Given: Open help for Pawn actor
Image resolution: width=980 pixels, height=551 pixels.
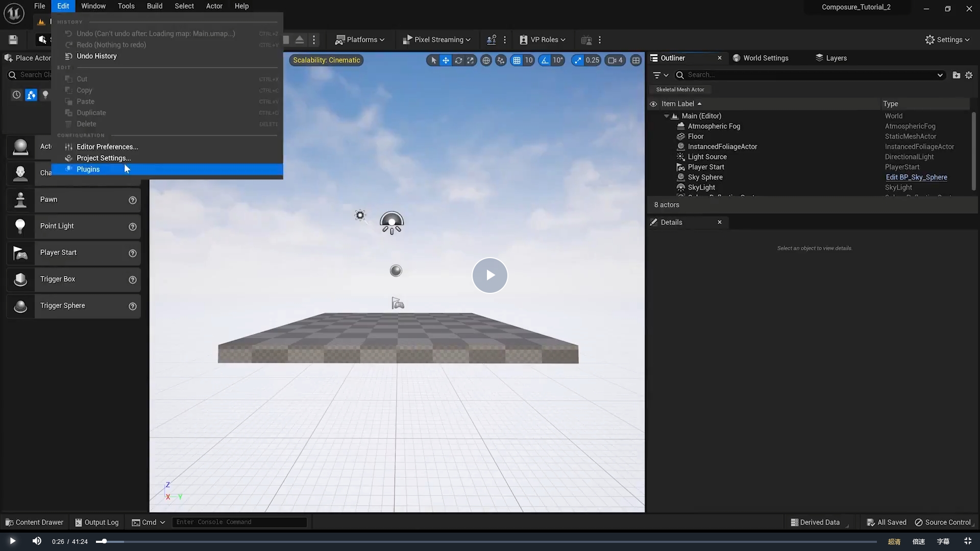Looking at the screenshot, I should pyautogui.click(x=133, y=200).
